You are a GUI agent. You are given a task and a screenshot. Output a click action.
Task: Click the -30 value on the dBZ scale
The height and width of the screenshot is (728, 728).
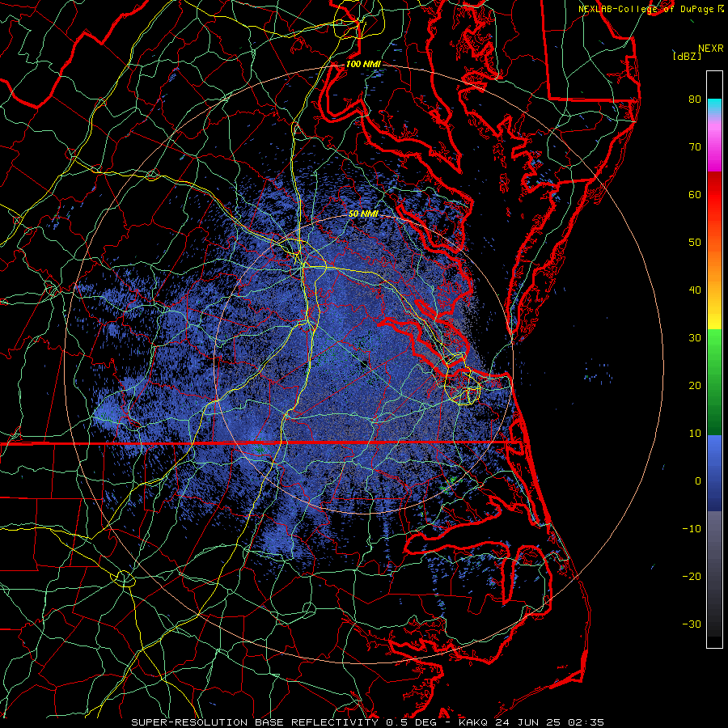(x=692, y=624)
